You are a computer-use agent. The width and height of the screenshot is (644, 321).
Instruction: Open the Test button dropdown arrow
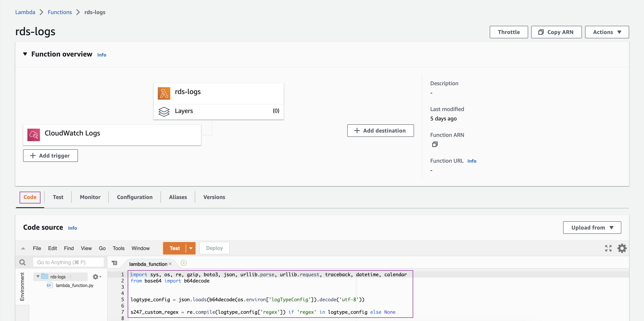[x=191, y=248]
